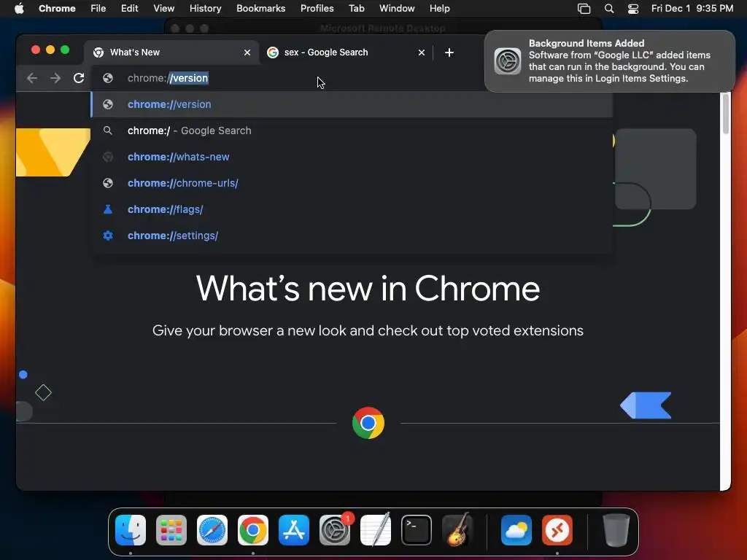Reload the page with the refresh icon
This screenshot has height=560, width=747.
coord(79,78)
